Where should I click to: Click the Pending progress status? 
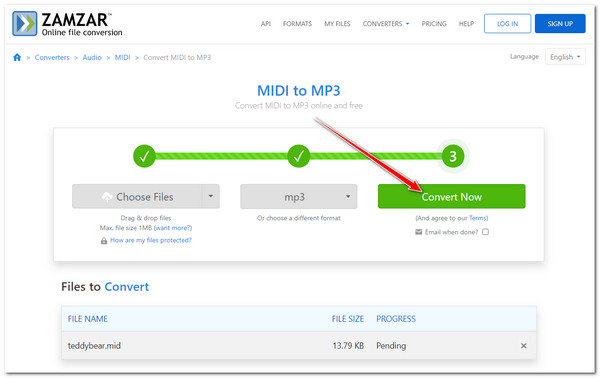pos(391,346)
